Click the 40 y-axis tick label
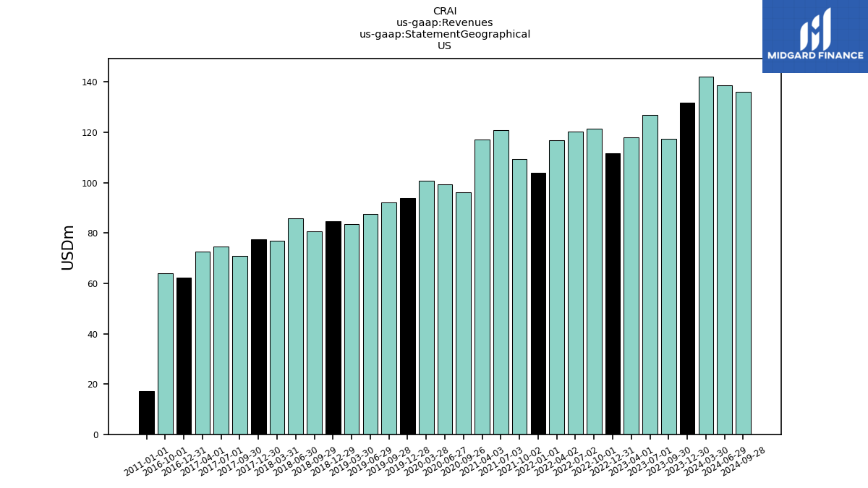Viewport: 868px width, 488px height. coord(93,334)
